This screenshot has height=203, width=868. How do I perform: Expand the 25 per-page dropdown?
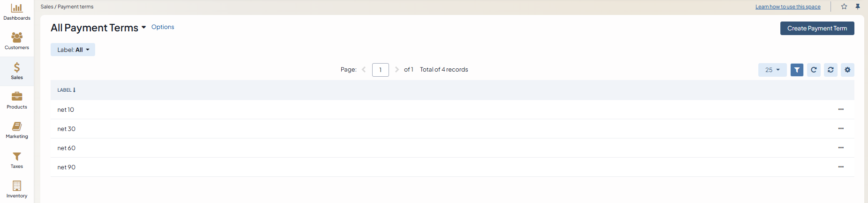[772, 70]
